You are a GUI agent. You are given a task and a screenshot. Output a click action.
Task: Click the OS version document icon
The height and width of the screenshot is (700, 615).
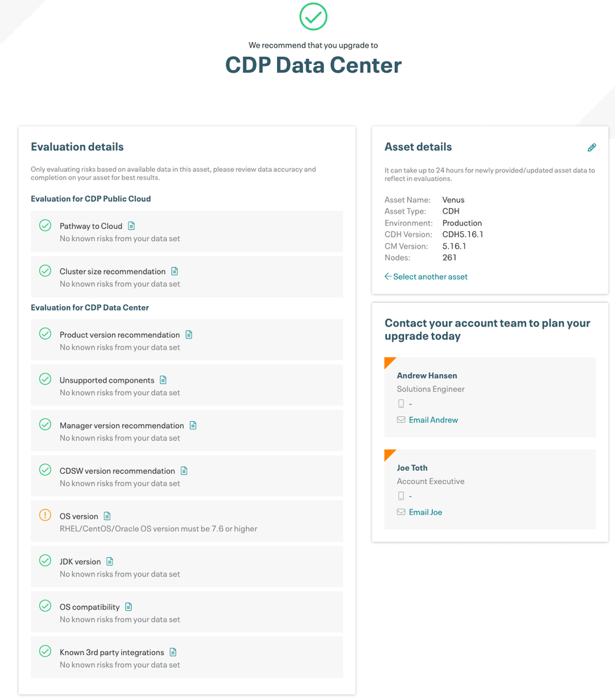point(107,516)
